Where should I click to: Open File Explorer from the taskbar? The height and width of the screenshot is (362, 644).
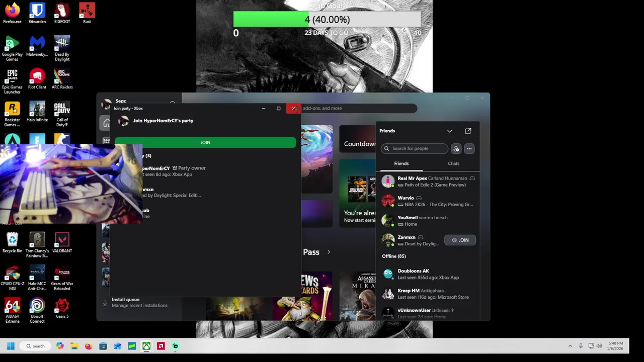click(74, 346)
